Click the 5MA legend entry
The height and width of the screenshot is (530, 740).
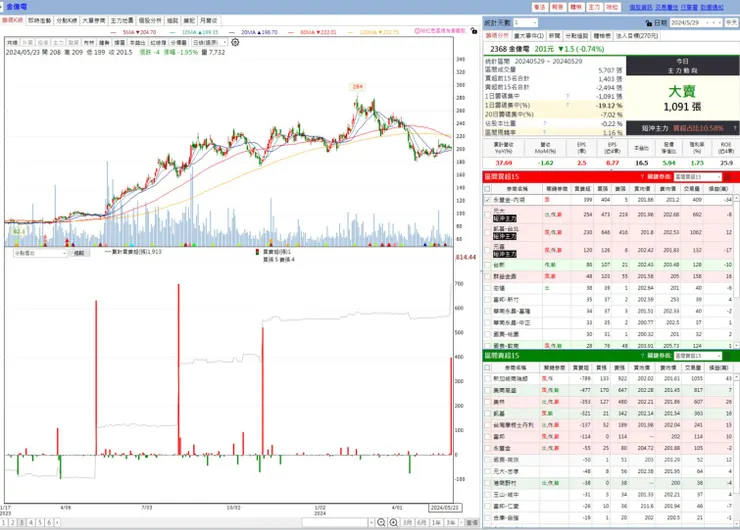(x=135, y=32)
